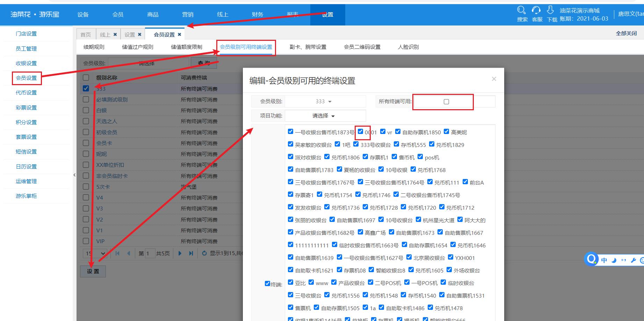The image size is (644, 321).
Task: Open 会员 top menu
Action: pos(118,15)
